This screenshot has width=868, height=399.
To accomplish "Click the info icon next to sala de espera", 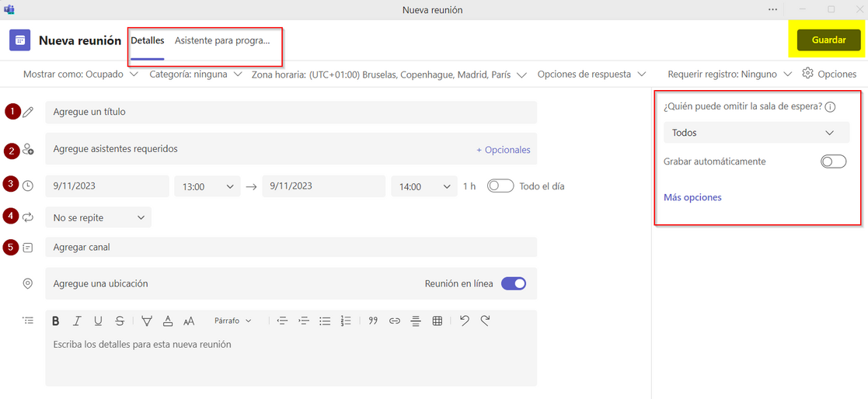I will point(829,108).
